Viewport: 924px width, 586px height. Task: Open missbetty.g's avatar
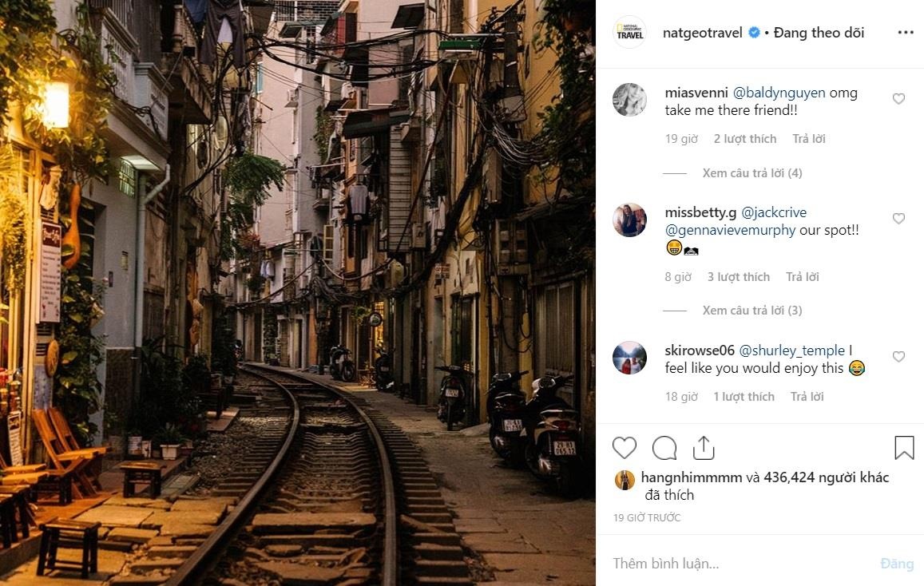pyautogui.click(x=629, y=220)
